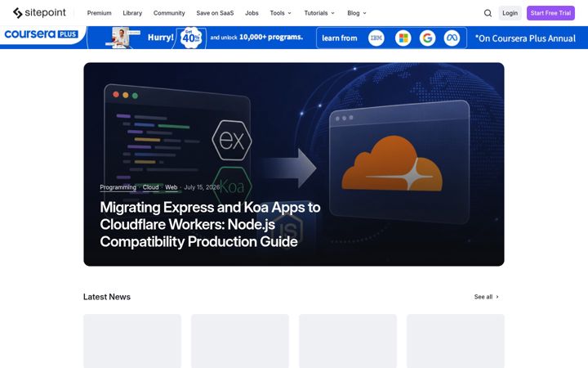Click the Login button
This screenshot has width=588, height=368.
(x=510, y=13)
